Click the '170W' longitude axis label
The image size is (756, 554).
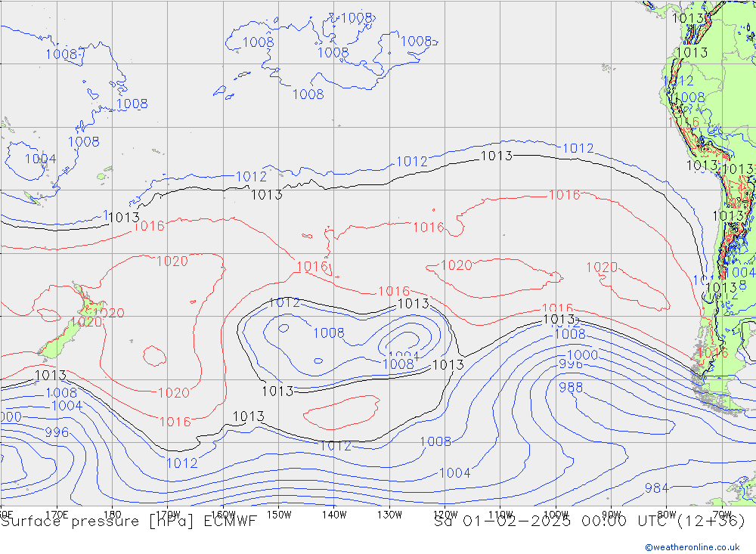click(168, 514)
